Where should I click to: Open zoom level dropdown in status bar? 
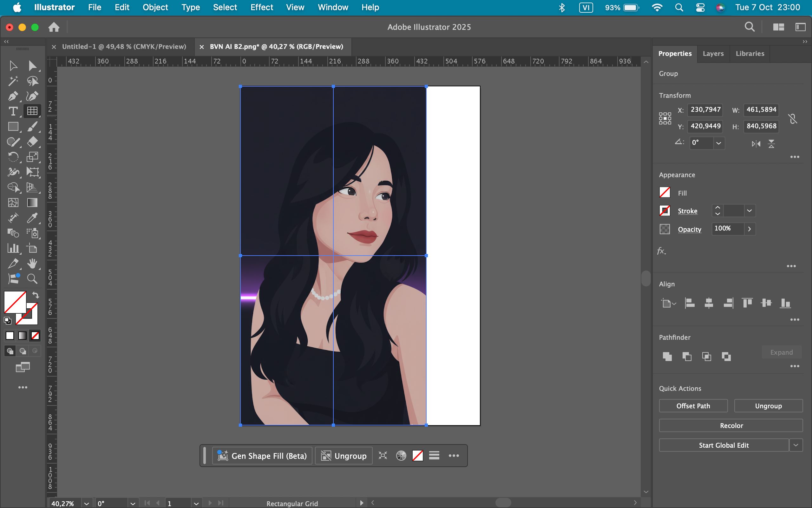pos(87,503)
